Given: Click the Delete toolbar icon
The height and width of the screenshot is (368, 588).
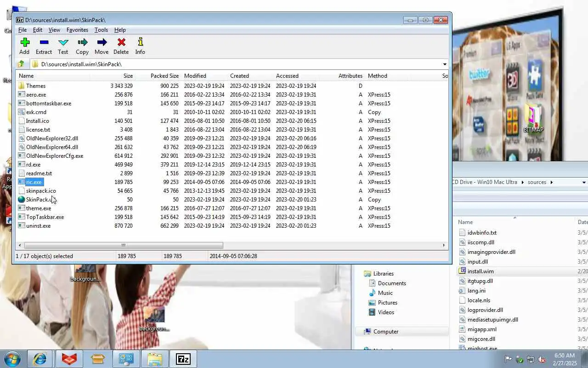Looking at the screenshot, I should pyautogui.click(x=121, y=42).
